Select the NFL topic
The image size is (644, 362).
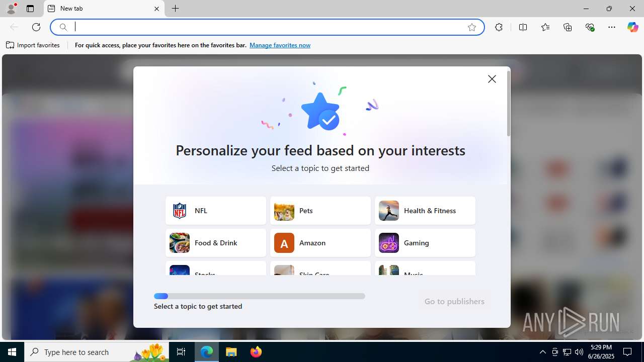click(216, 211)
